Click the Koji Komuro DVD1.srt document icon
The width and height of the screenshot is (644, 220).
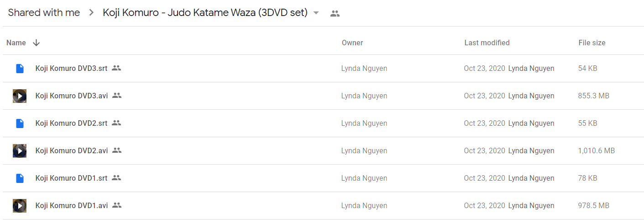pos(20,178)
